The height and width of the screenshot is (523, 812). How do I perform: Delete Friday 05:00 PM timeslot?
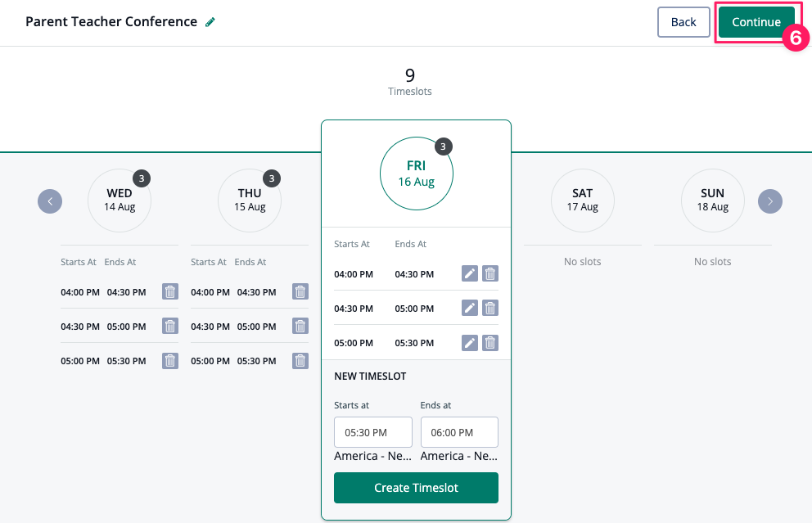[x=489, y=343]
